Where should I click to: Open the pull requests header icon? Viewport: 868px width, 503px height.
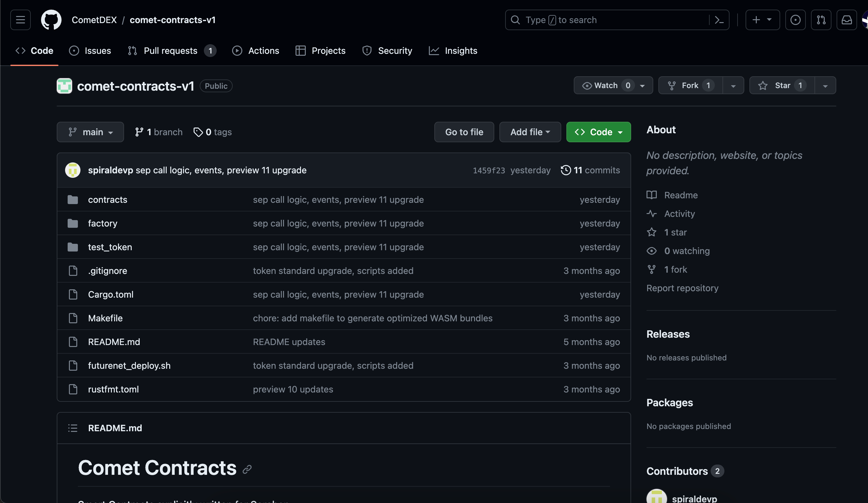click(x=821, y=20)
